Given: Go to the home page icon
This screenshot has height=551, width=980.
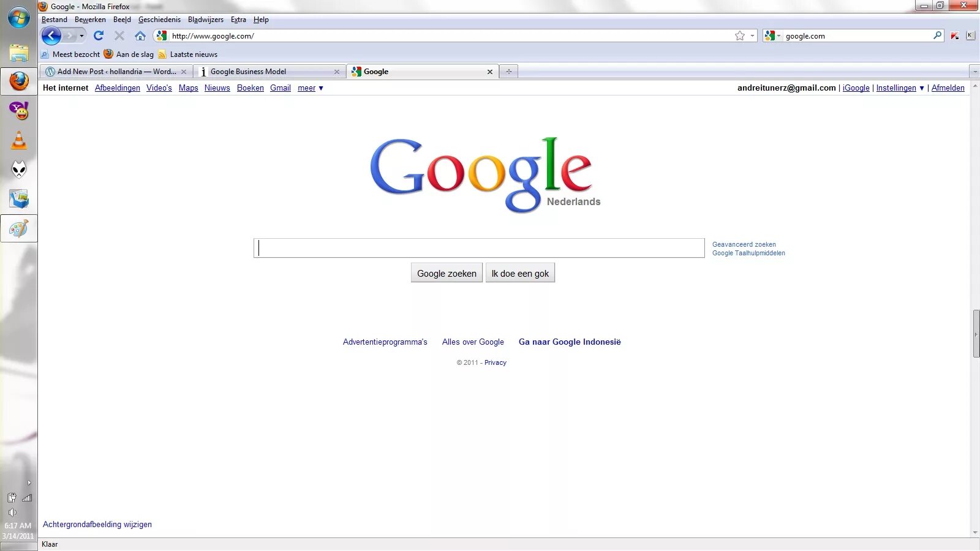Looking at the screenshot, I should pyautogui.click(x=140, y=36).
